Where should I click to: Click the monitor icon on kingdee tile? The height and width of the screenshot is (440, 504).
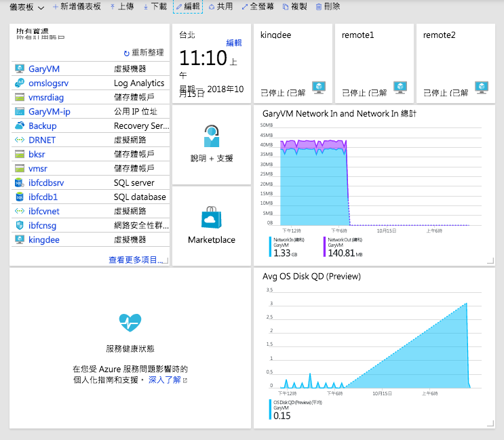point(319,87)
